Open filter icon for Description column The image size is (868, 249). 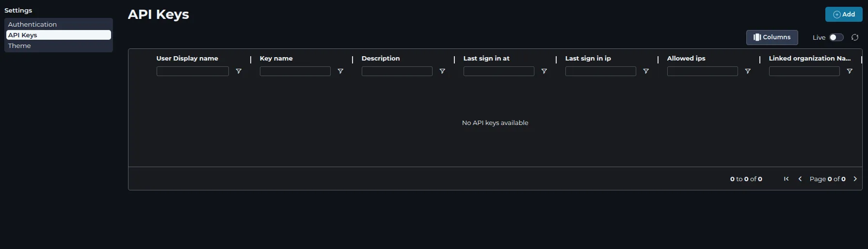[x=442, y=71]
